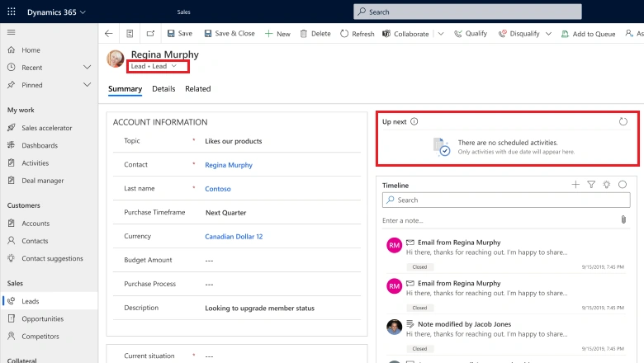Create a New lead record
Screen dimensions: 644x363
click(x=277, y=34)
